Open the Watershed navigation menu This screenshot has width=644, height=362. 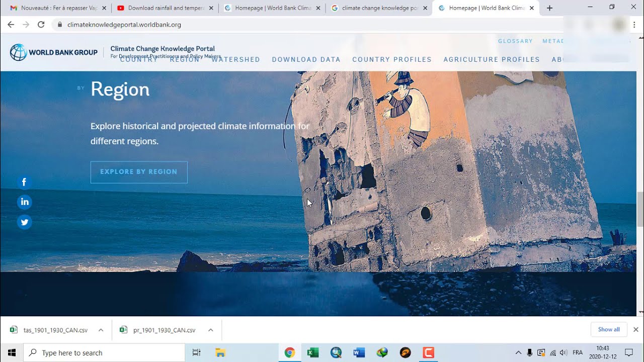pos(235,59)
